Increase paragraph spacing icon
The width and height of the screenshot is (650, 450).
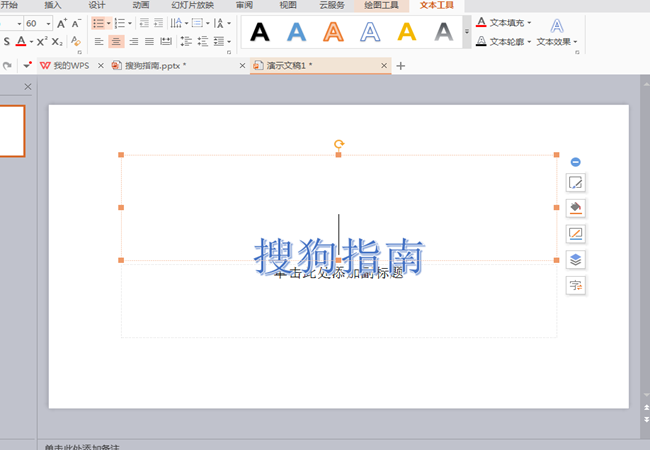click(186, 41)
